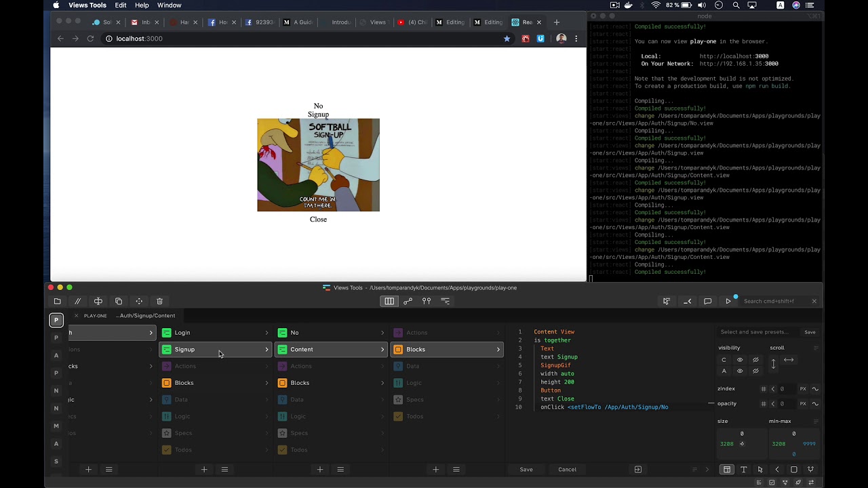Click the speech bubble comments icon
This screenshot has width=868, height=488.
click(x=707, y=301)
